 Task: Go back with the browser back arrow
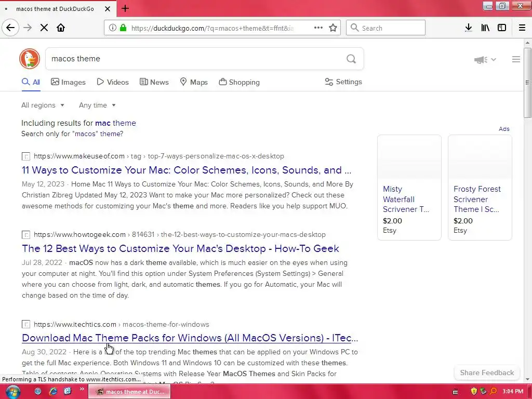[x=10, y=28]
